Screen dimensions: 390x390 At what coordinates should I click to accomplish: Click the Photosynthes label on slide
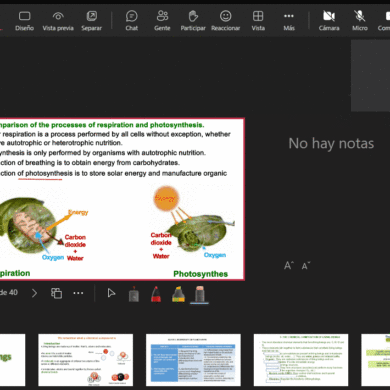tap(200, 274)
